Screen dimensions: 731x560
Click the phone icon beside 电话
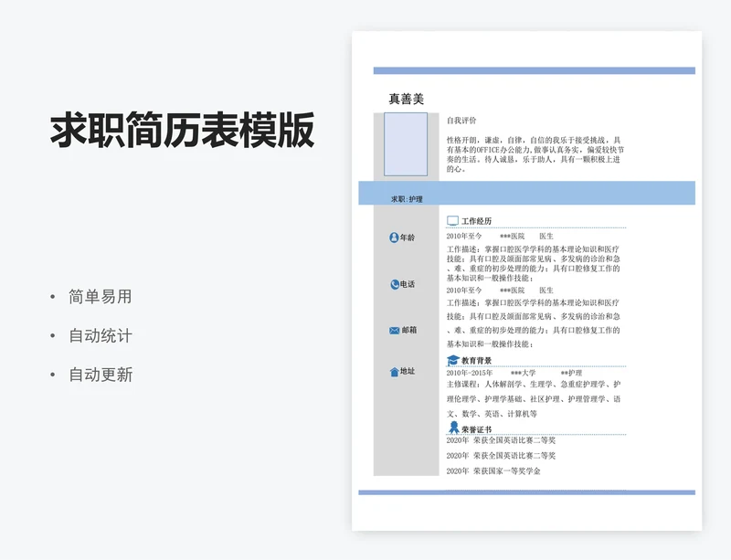[x=395, y=284]
